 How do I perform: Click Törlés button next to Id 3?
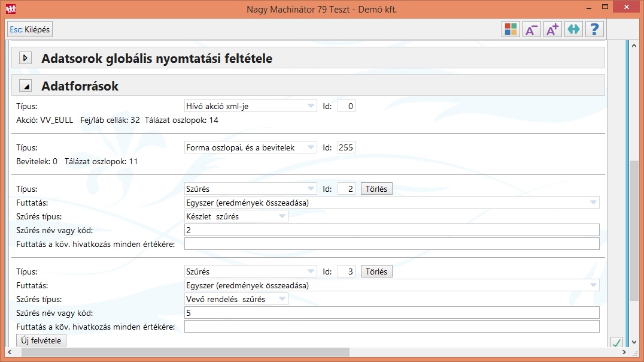click(376, 271)
